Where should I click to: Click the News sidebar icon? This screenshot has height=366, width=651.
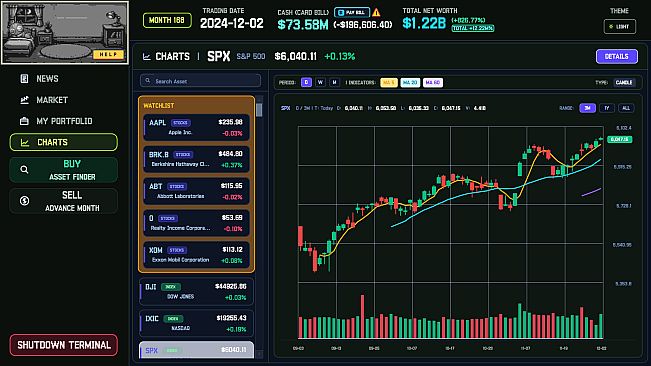(24, 78)
